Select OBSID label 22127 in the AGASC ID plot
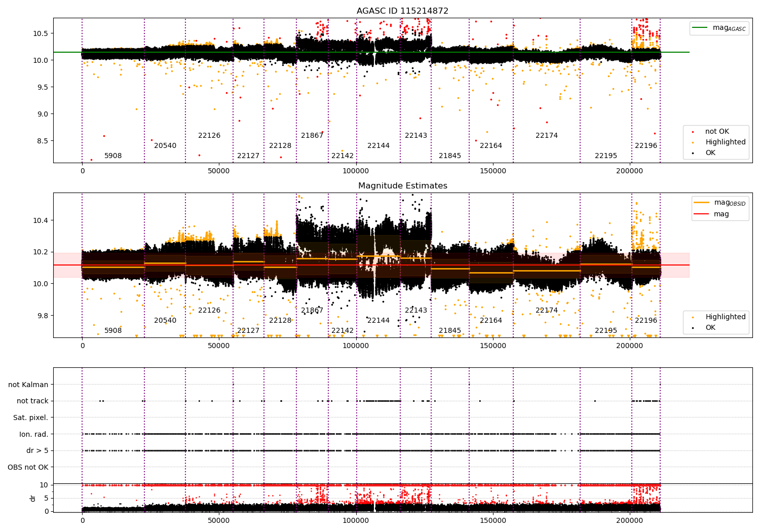Screen dimensions: 760x532 (x=248, y=156)
